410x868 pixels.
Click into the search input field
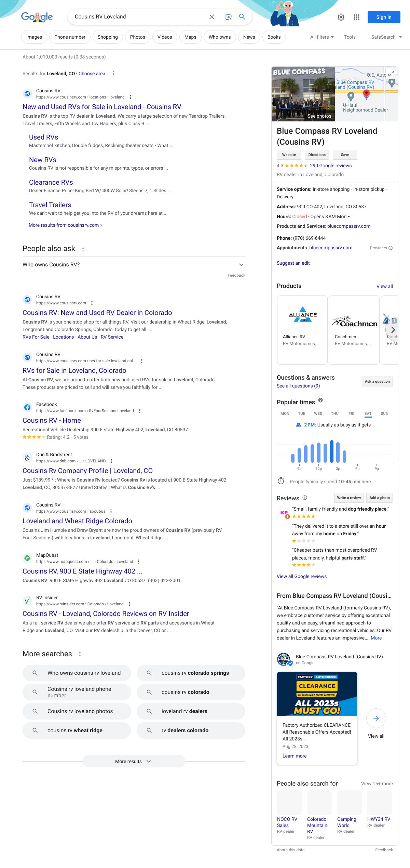[137, 17]
